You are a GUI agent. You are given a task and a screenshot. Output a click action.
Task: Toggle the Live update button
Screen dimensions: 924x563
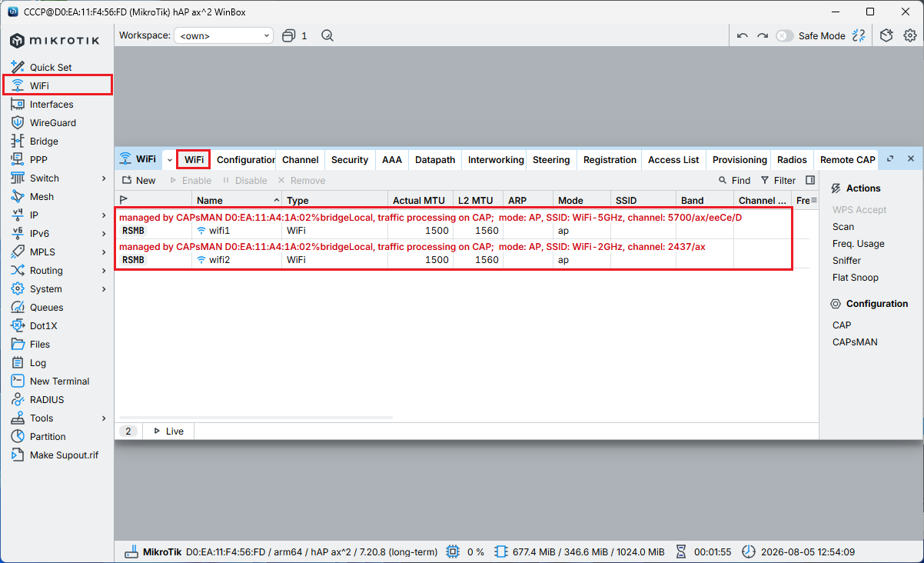tap(169, 431)
